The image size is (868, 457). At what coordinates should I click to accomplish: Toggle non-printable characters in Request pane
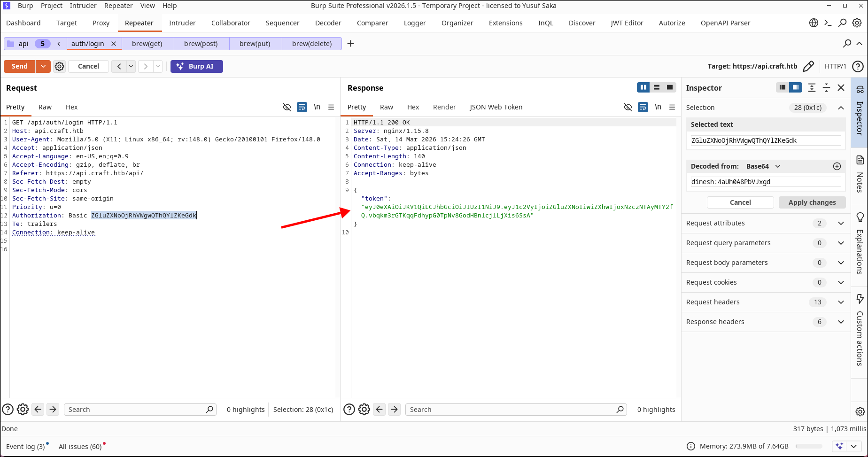287,107
